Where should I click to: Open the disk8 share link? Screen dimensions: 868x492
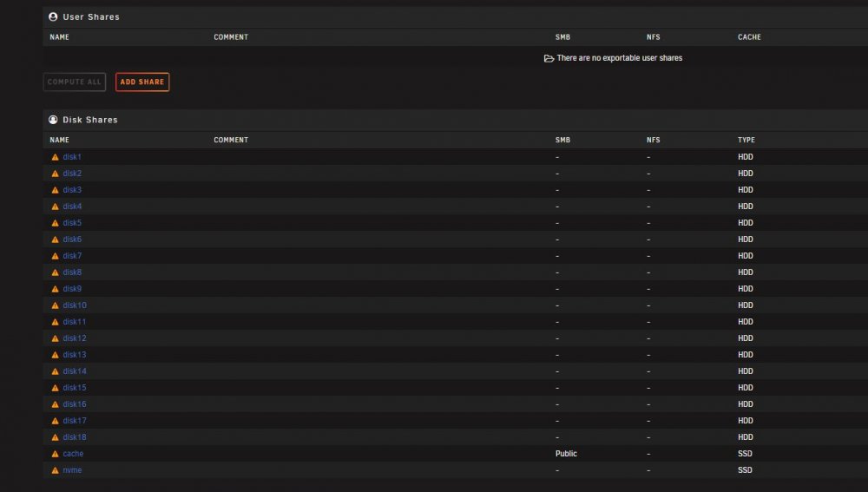[72, 272]
